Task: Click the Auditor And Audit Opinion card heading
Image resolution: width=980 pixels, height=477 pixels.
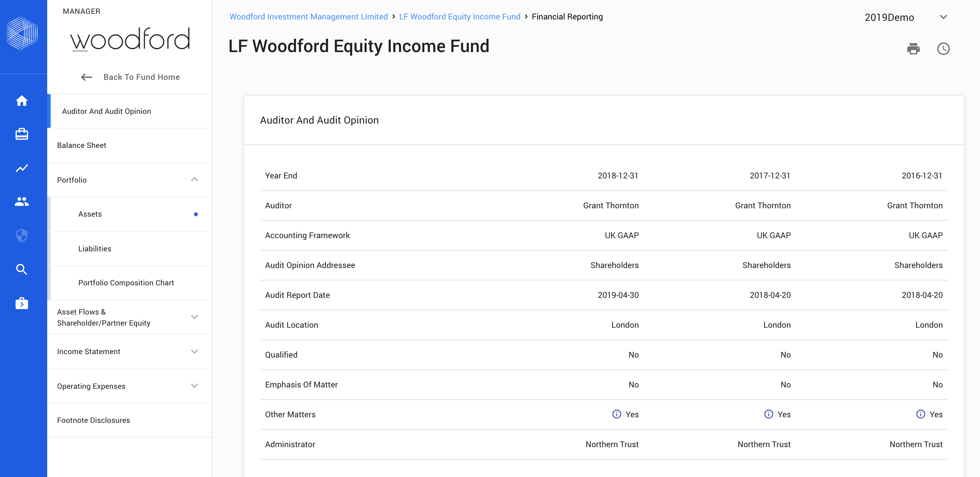Action: point(319,120)
